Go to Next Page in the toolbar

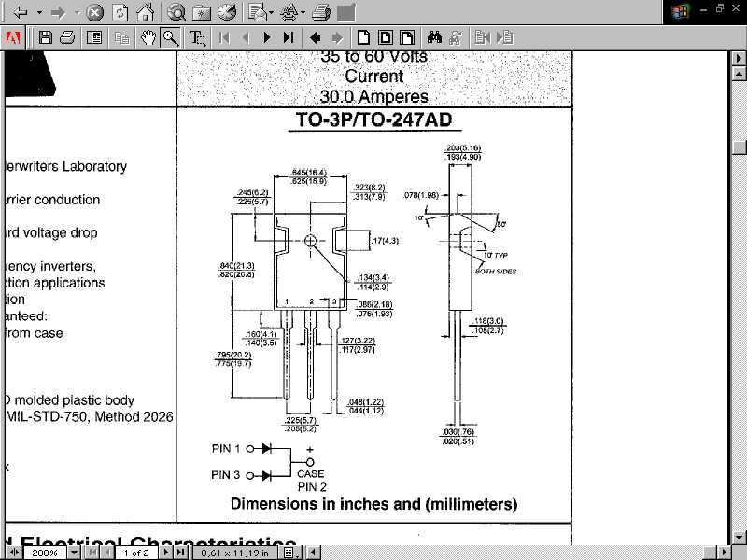pos(267,37)
